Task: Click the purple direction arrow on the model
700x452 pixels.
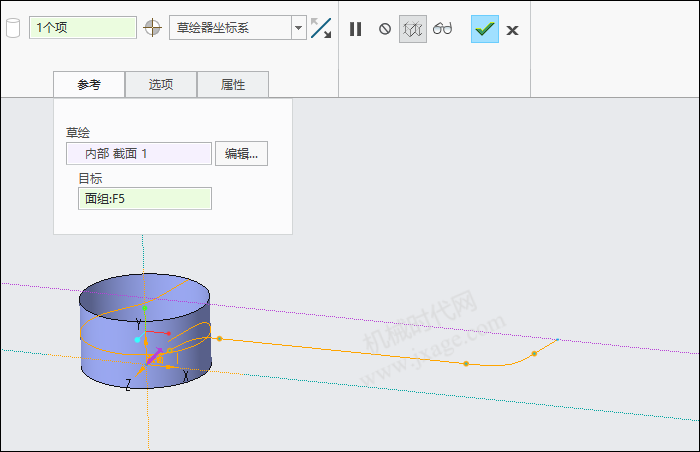Action: [154, 356]
